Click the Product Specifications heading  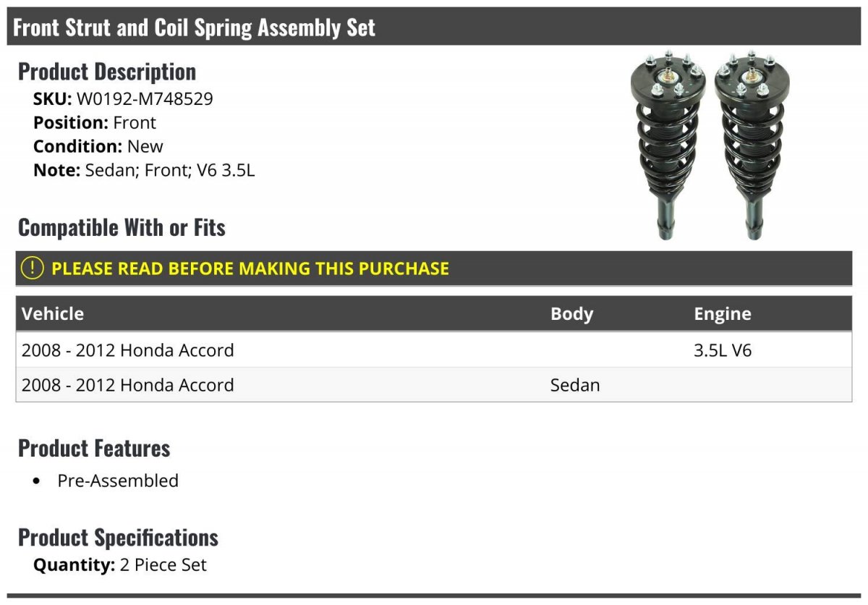click(x=118, y=537)
